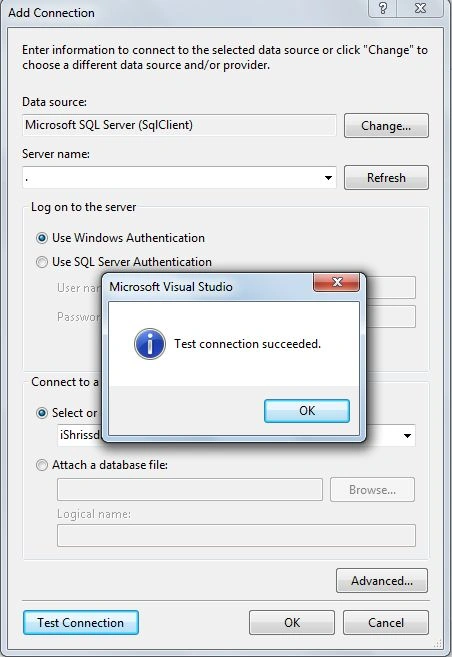
Task: Click the Test Connection button
Action: click(80, 623)
